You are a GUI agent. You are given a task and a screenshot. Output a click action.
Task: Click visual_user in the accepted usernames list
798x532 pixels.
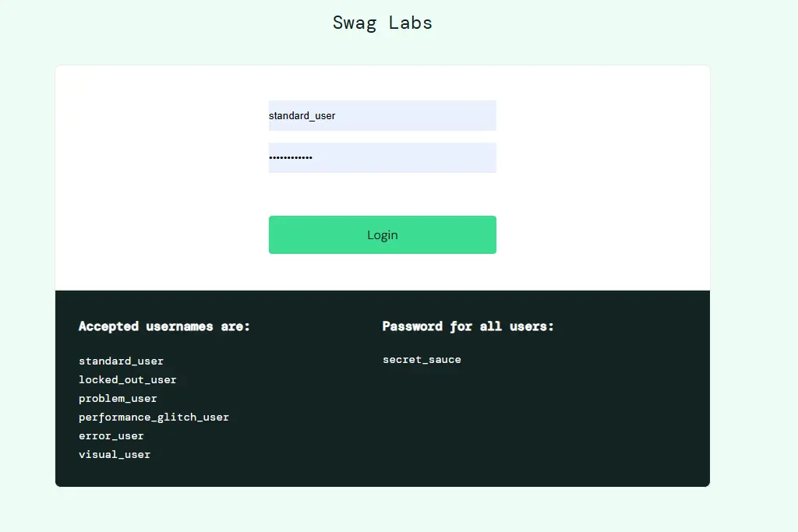pos(115,455)
